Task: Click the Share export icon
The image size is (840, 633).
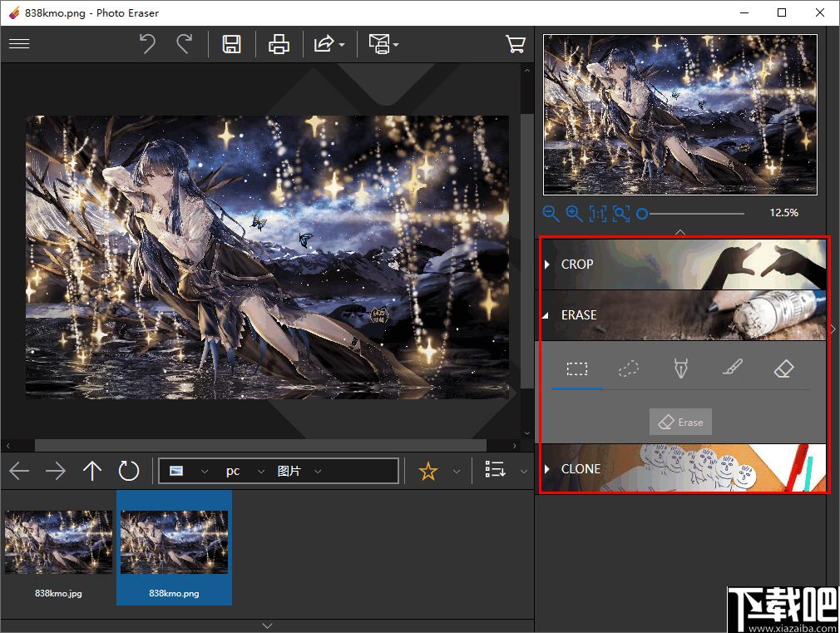Action: [x=324, y=44]
